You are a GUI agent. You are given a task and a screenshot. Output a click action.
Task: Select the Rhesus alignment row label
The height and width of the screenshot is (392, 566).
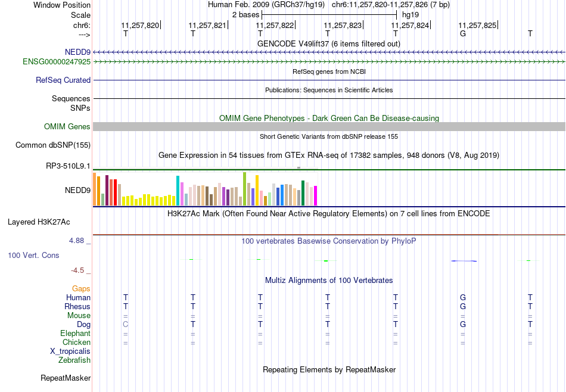click(77, 306)
